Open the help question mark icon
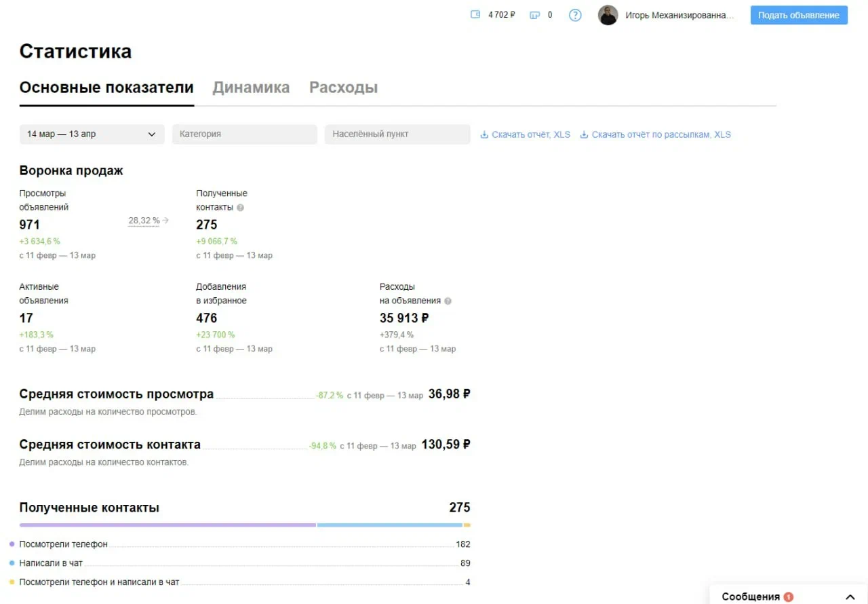 575,15
